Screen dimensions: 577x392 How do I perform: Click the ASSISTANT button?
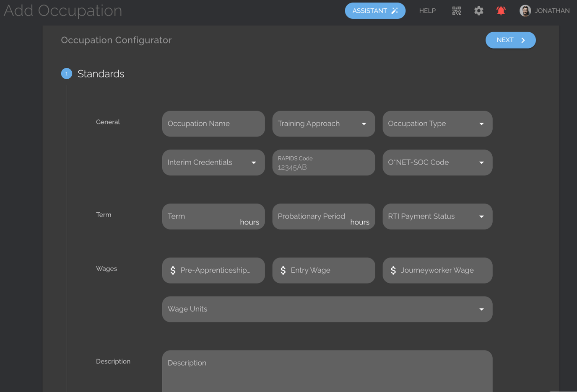tap(375, 10)
